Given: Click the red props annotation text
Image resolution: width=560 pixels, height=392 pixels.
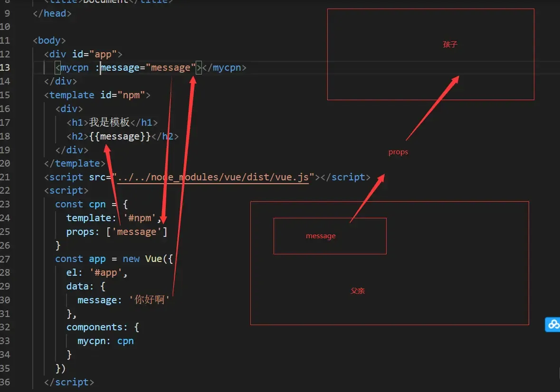Looking at the screenshot, I should pos(398,152).
